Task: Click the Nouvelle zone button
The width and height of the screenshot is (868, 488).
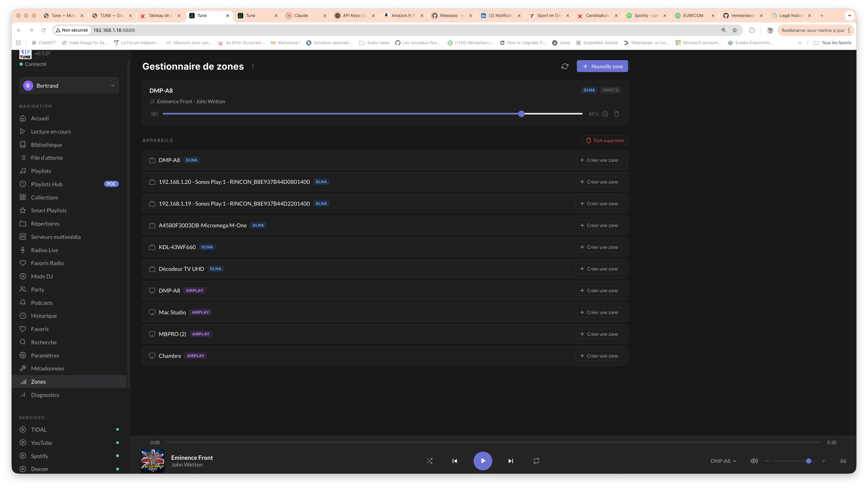Action: point(602,66)
